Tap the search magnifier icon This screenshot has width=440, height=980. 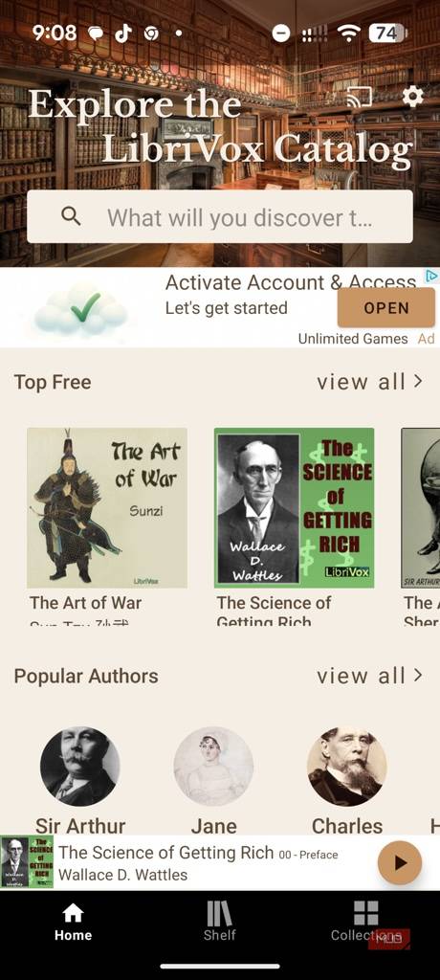[71, 216]
